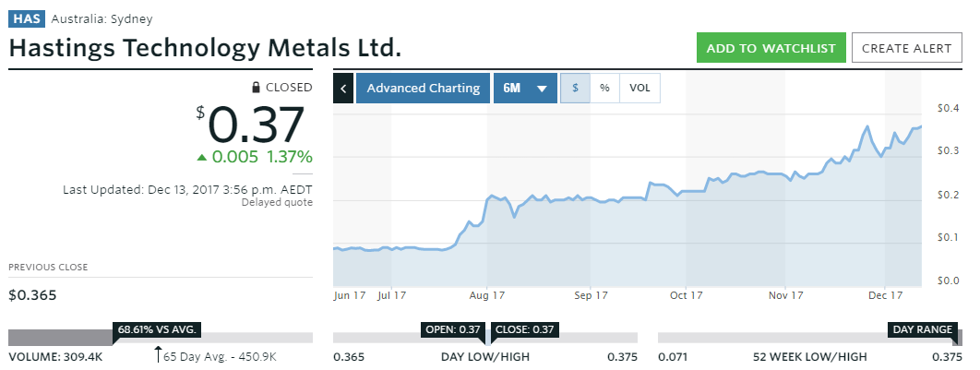The height and width of the screenshot is (370, 980).
Task: Click the 65 Day Avg arrow marker
Action: pyautogui.click(x=158, y=353)
